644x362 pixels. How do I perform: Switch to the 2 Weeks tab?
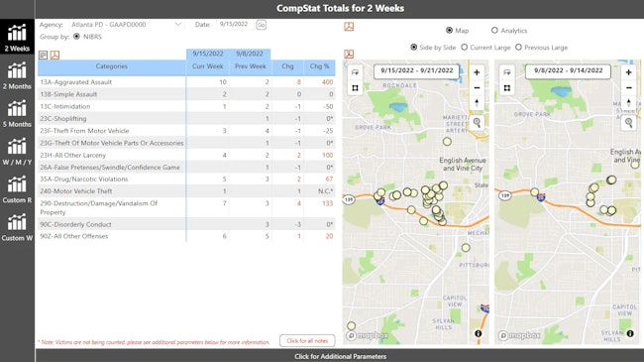point(17,38)
